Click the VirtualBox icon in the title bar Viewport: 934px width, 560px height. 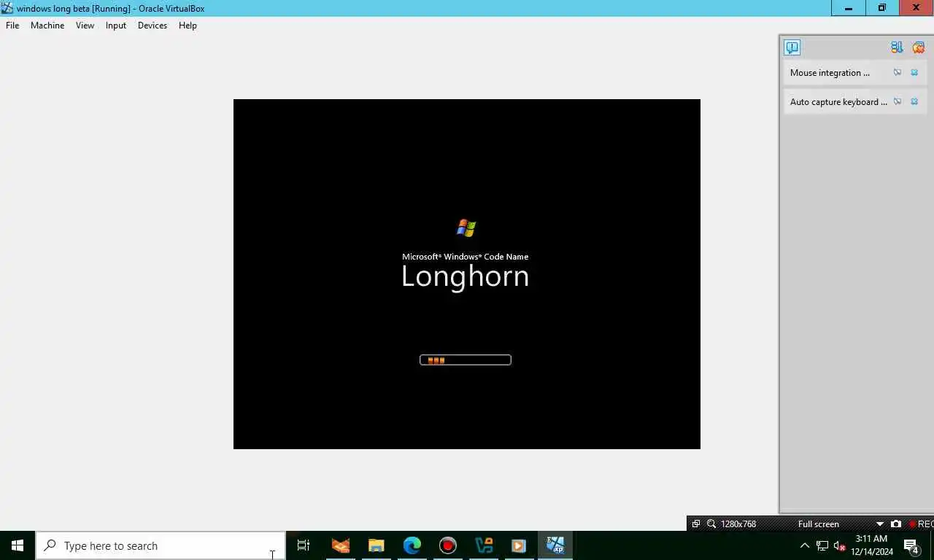coord(7,8)
